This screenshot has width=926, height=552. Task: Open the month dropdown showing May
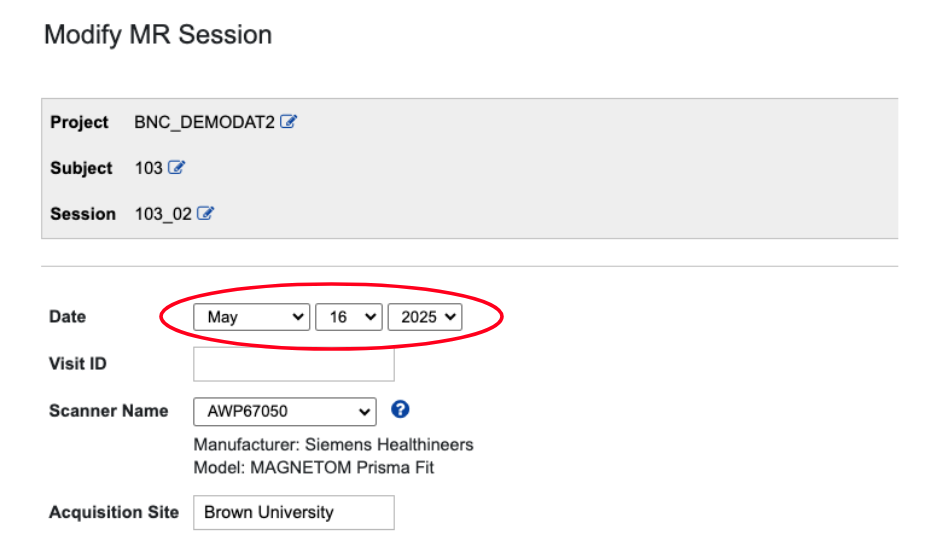(x=252, y=317)
